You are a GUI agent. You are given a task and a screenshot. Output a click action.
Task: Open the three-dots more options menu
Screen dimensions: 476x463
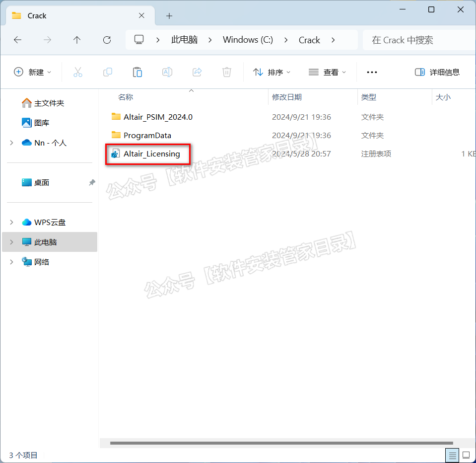(x=372, y=73)
